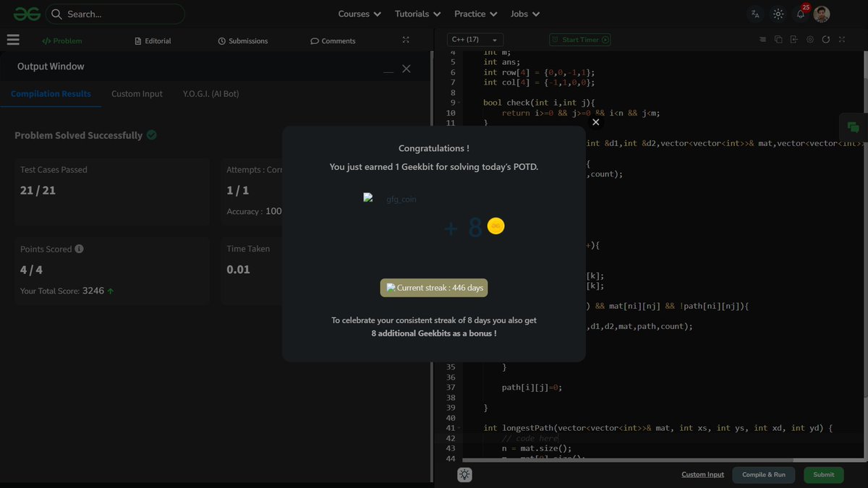Switch to the Editorial tab
The height and width of the screenshot is (488, 868).
click(x=153, y=41)
